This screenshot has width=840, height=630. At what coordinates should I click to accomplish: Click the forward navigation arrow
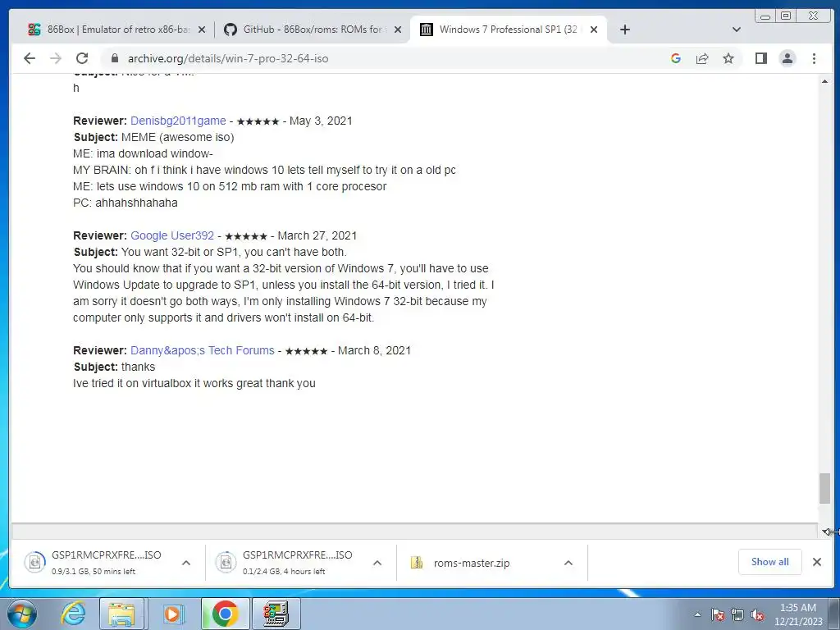click(56, 58)
